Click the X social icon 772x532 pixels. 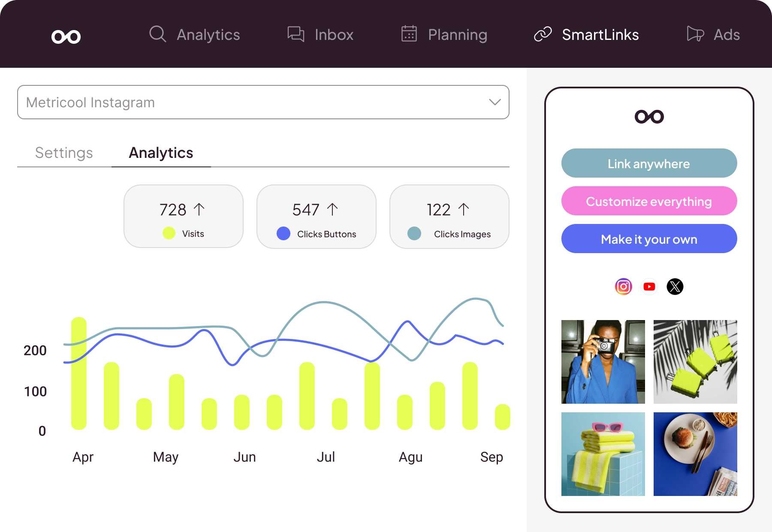(675, 287)
